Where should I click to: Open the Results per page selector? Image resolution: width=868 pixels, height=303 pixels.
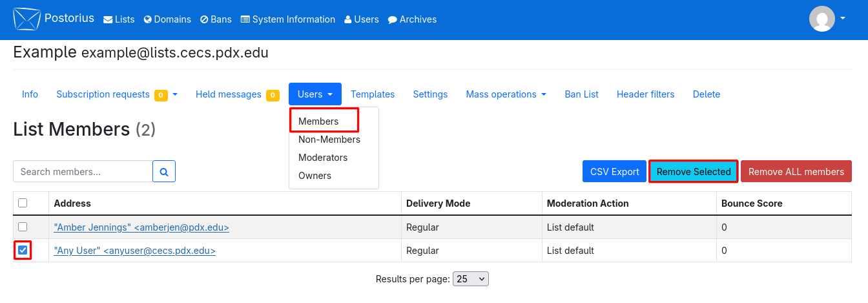[471, 279]
